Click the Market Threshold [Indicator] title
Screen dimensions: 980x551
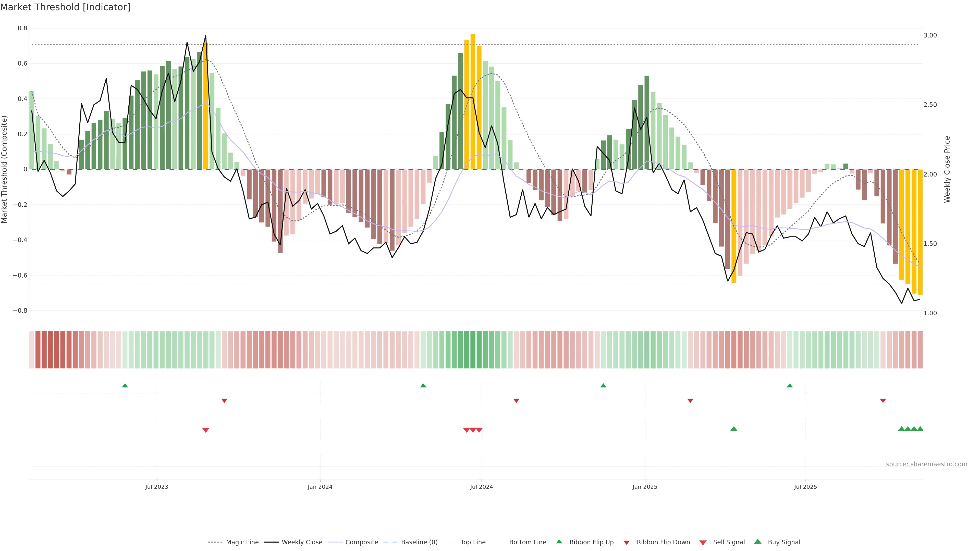[65, 7]
